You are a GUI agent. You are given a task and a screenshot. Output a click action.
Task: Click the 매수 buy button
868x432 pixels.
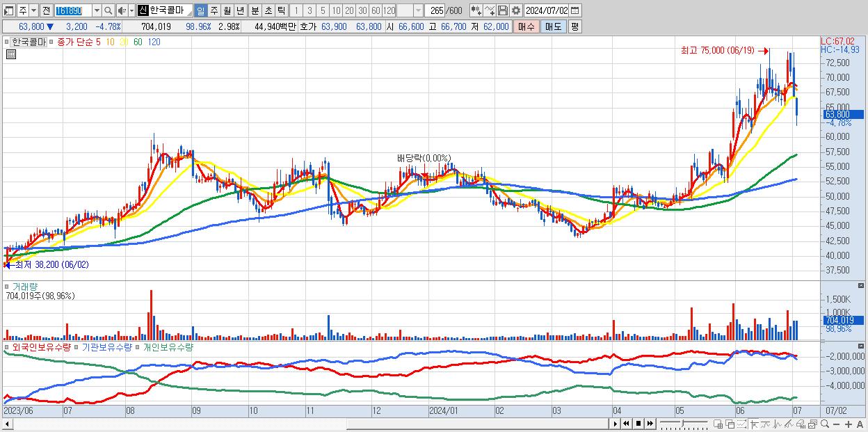click(x=526, y=26)
